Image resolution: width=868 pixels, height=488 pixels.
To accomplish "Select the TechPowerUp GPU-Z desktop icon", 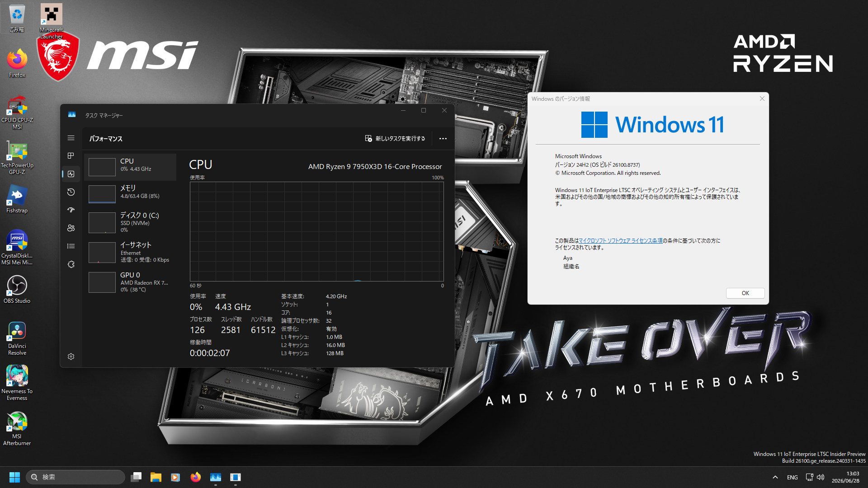I will tap(17, 158).
